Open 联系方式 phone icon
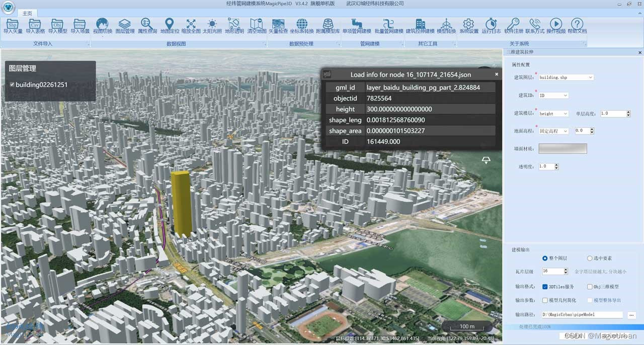The height and width of the screenshot is (345, 644). 535,24
